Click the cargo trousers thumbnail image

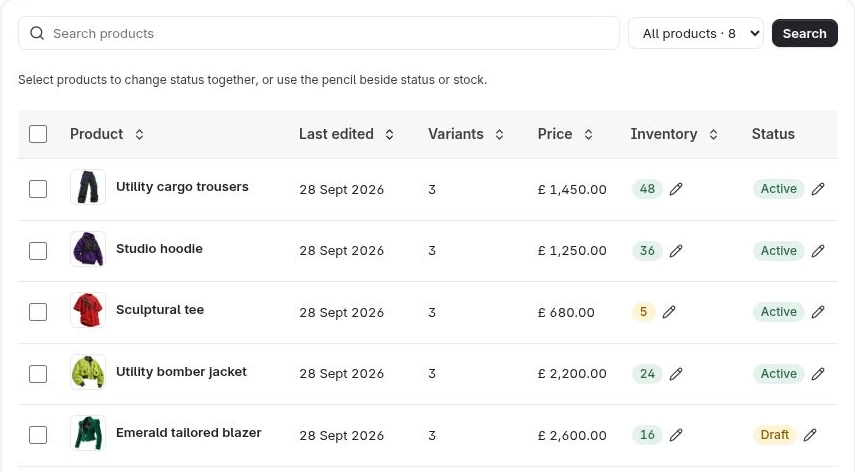click(x=88, y=187)
